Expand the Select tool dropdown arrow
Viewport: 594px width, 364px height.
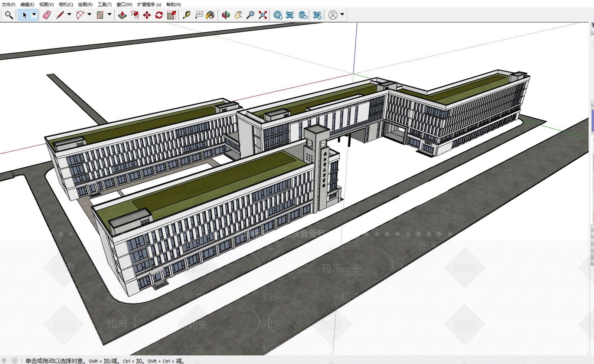click(34, 15)
